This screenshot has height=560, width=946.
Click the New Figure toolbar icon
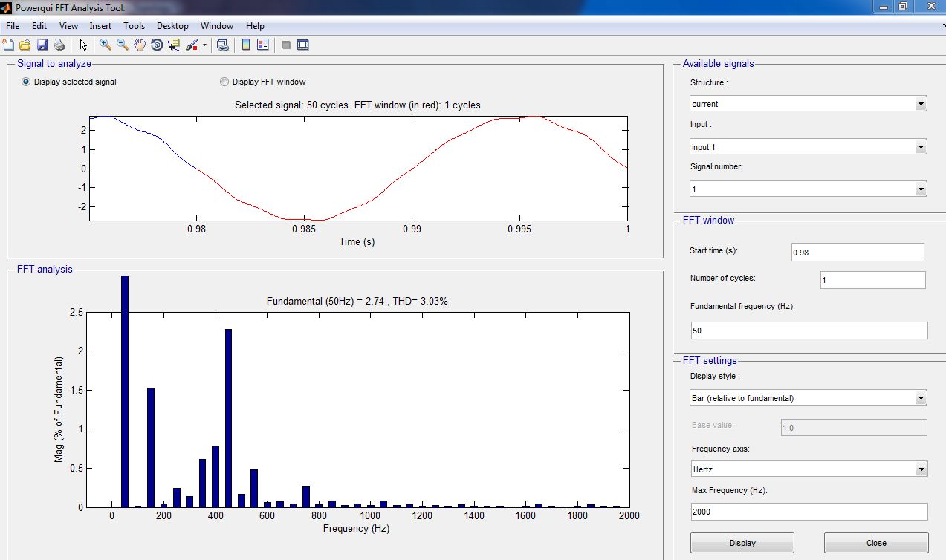9,45
